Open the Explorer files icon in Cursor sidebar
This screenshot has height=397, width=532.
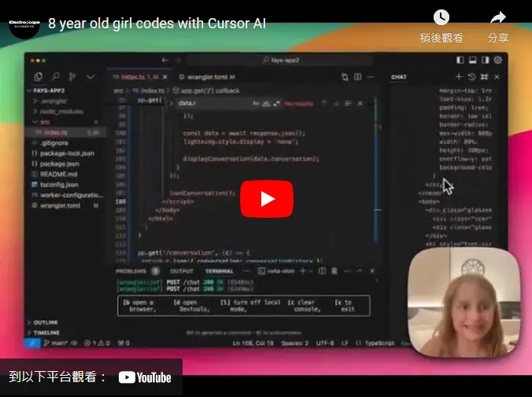39,76
